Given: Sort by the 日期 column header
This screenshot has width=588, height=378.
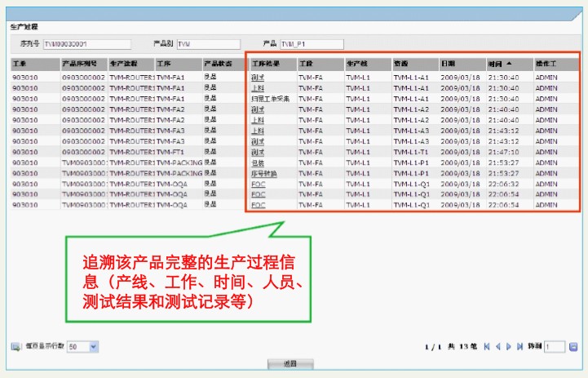Looking at the screenshot, I should pyautogui.click(x=462, y=64).
